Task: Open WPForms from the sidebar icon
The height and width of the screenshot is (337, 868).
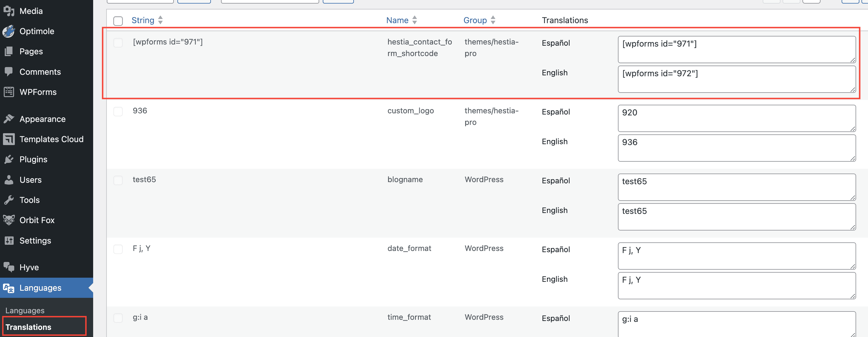Action: [x=9, y=92]
